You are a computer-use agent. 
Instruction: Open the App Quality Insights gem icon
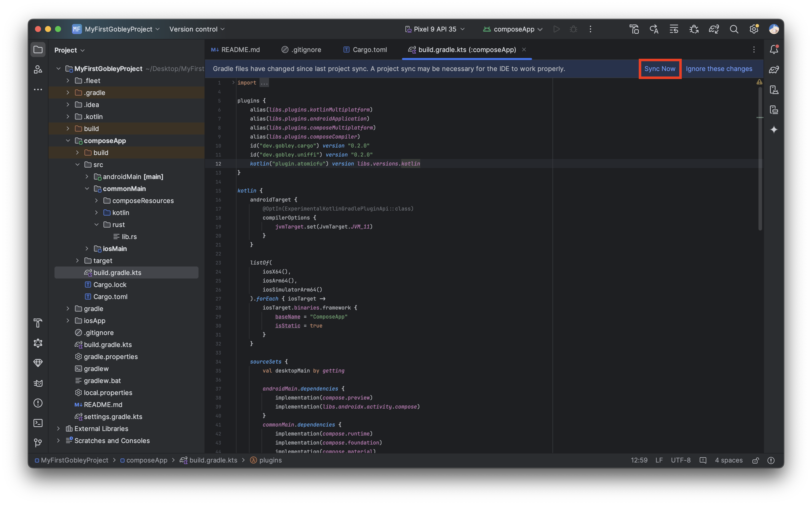tap(38, 363)
